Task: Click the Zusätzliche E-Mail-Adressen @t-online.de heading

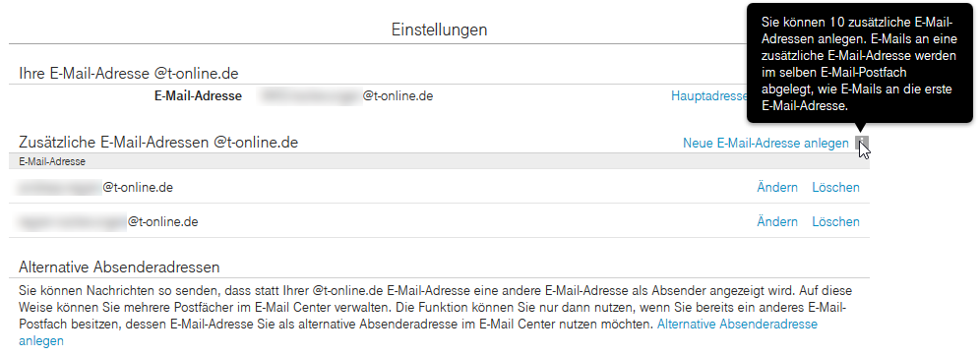Action: [x=158, y=143]
